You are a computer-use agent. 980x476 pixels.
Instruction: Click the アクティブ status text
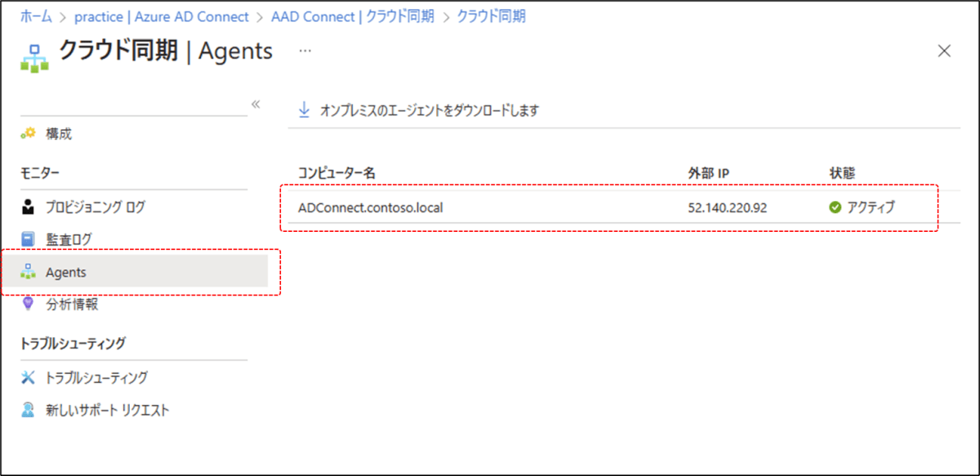coord(871,207)
